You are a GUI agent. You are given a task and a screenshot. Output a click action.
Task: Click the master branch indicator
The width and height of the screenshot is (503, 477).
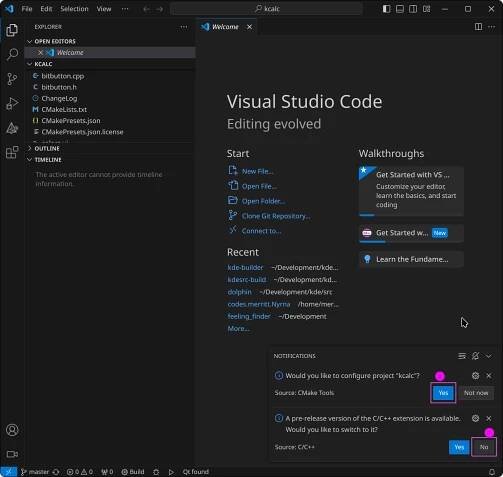(x=35, y=472)
